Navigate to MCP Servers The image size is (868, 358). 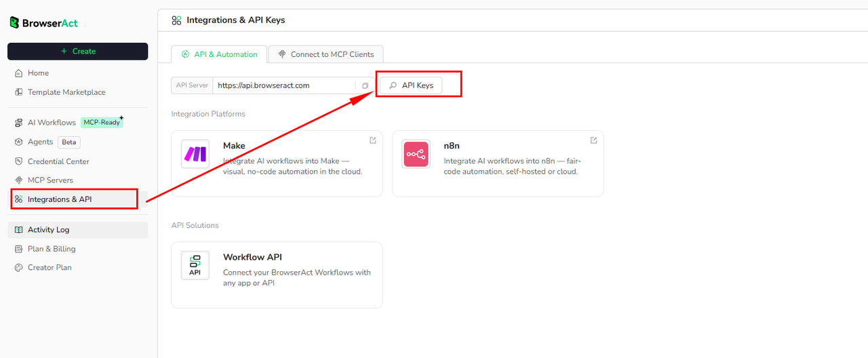50,180
